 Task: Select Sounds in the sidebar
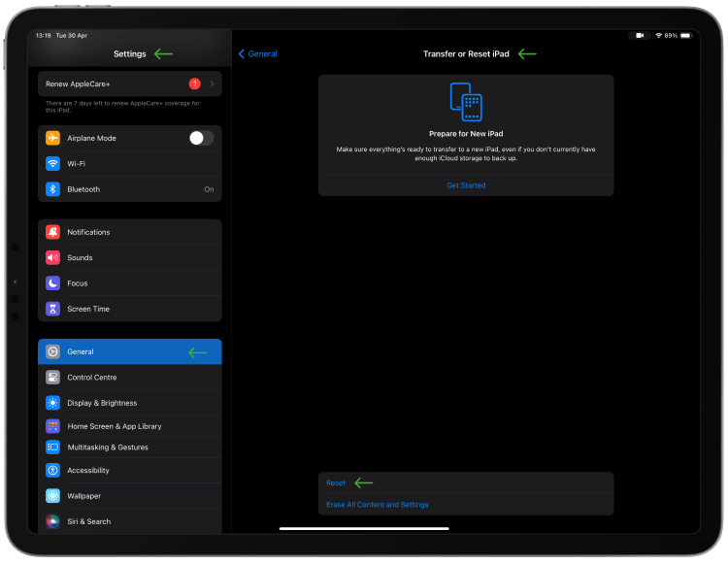coord(129,257)
